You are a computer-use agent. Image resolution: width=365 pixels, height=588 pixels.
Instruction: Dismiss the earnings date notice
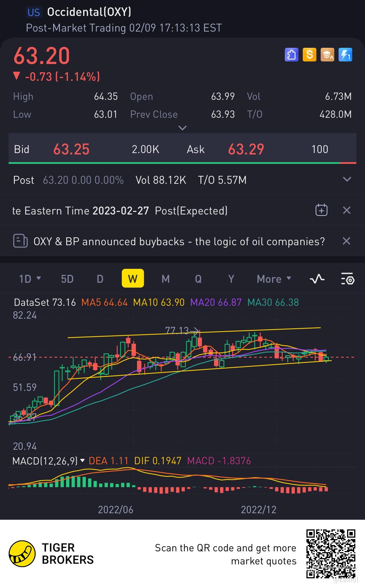tap(347, 211)
